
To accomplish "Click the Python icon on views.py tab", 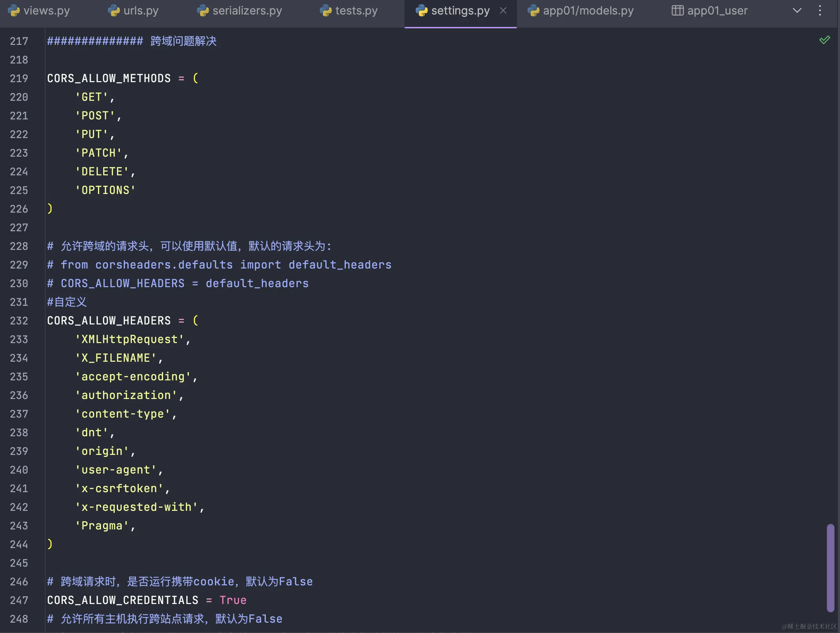I will tap(14, 11).
